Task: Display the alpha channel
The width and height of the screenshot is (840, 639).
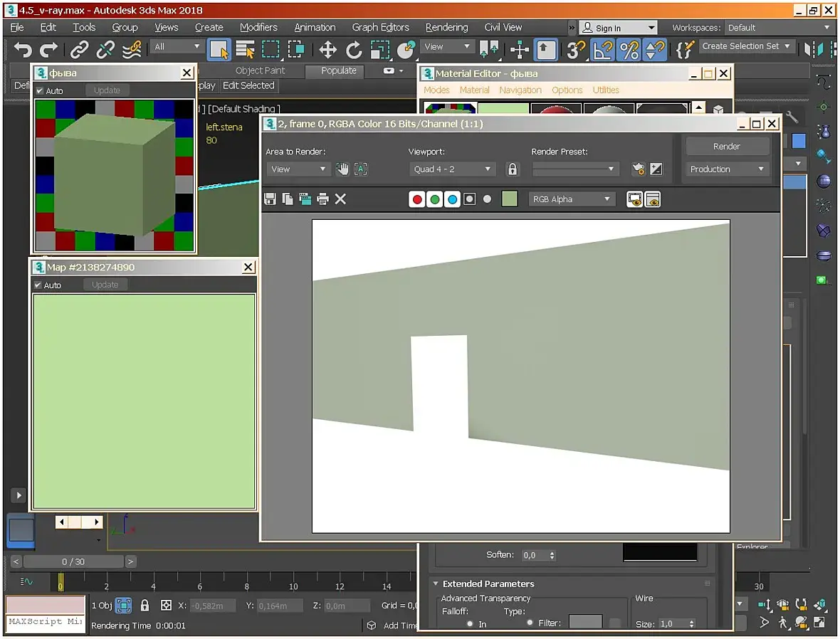Action: [x=470, y=199]
